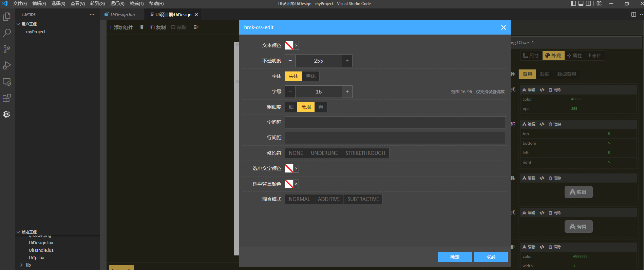Select the UNDERLINE decoration option
The height and width of the screenshot is (270, 644).
pyautogui.click(x=324, y=153)
